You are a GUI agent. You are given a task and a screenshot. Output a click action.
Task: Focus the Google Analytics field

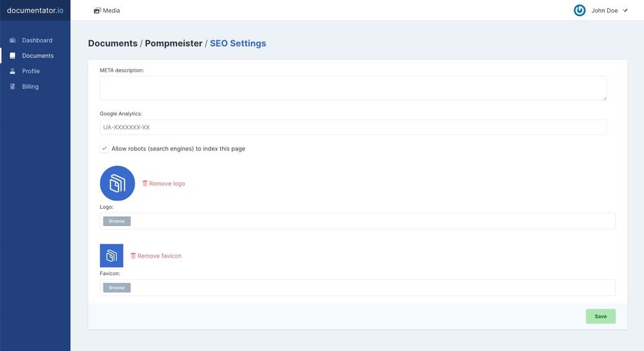tap(354, 128)
